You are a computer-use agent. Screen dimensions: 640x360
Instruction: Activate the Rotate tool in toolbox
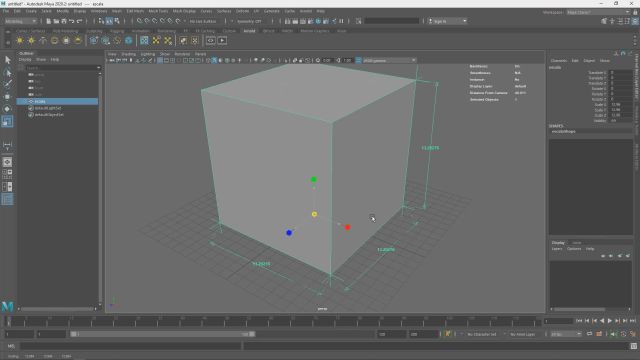[7, 109]
